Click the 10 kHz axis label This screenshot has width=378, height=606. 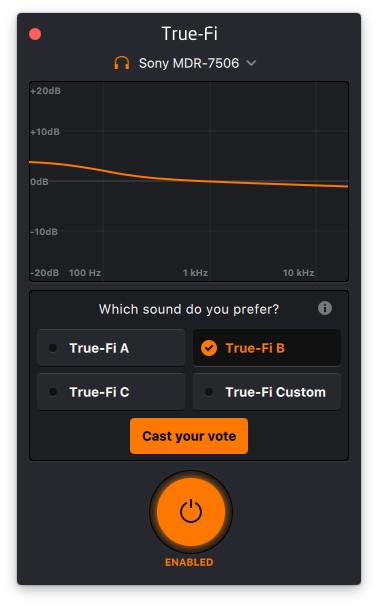(298, 273)
